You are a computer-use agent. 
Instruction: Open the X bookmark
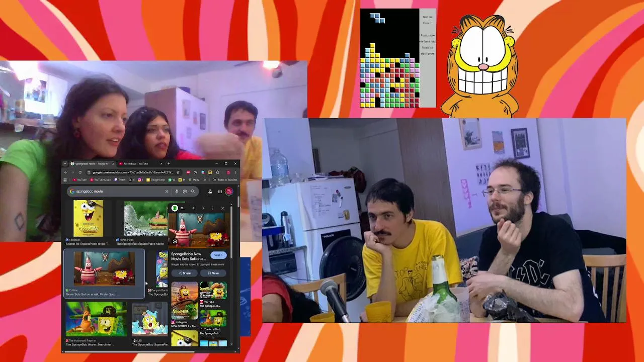coord(131,180)
